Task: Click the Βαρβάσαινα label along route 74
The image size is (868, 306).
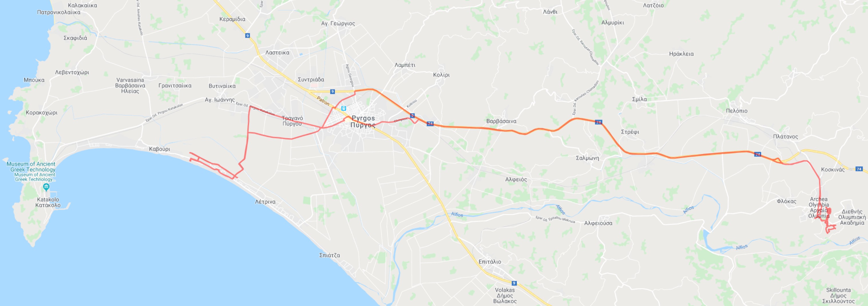Action: click(x=501, y=121)
